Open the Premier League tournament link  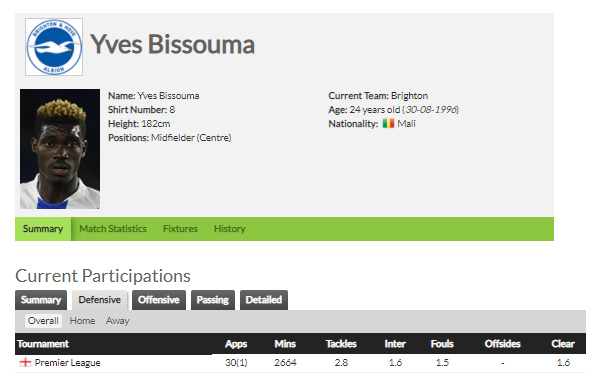67,362
